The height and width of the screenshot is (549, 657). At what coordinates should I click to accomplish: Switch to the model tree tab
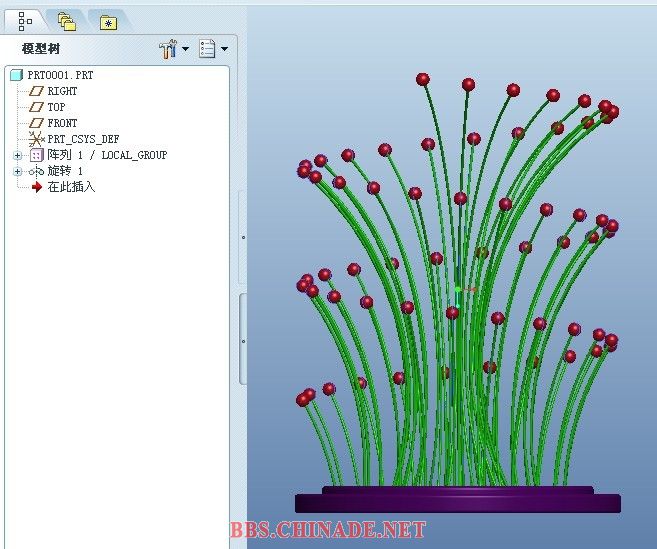pyautogui.click(x=25, y=20)
